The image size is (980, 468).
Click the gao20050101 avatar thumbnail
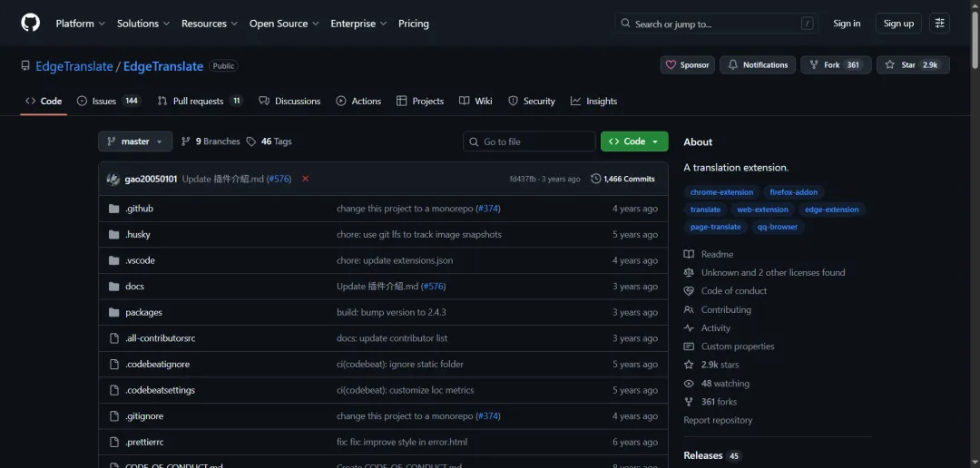click(x=113, y=179)
